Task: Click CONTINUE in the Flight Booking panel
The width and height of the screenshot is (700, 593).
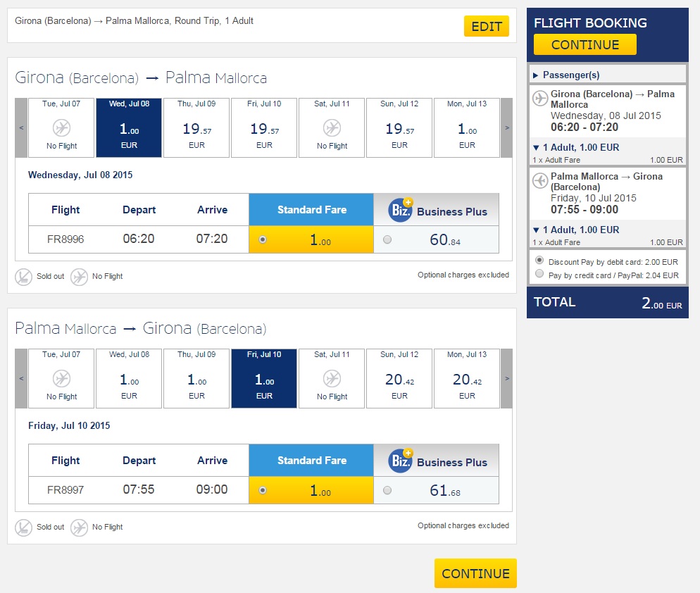Action: [585, 44]
